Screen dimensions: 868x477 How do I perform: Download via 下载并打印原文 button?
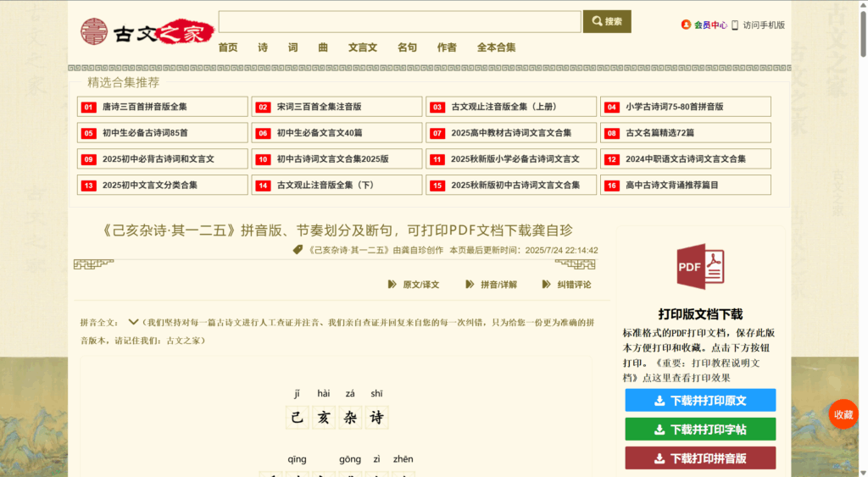pos(700,401)
